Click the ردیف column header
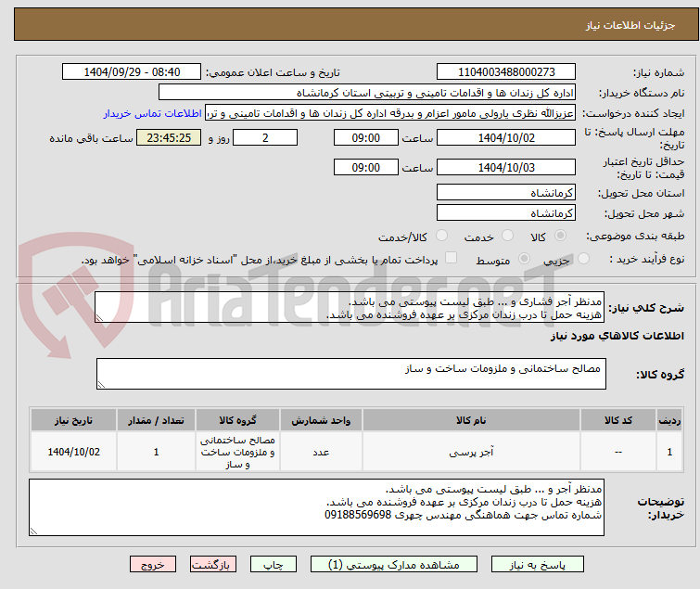Viewport: 700px width, 589px height. 669,420
